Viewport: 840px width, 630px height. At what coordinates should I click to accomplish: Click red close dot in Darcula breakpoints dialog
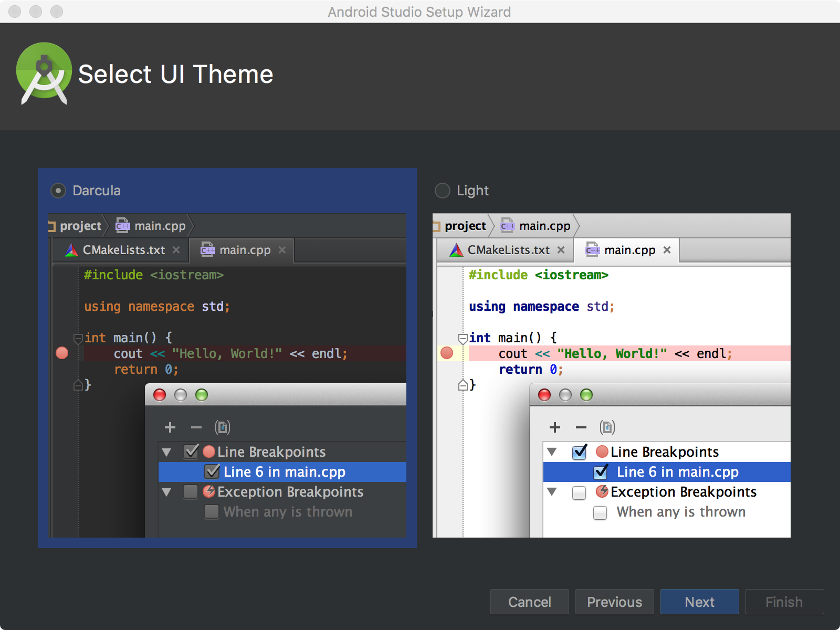click(160, 395)
